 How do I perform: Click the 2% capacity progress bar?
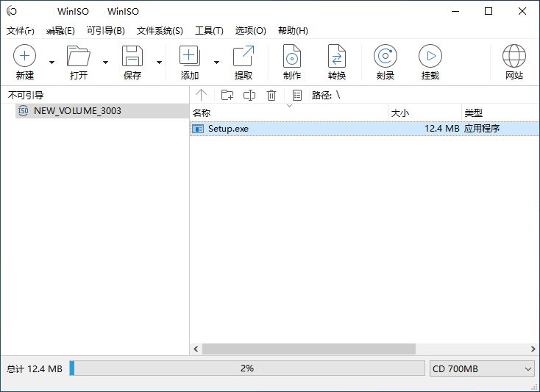[247, 368]
